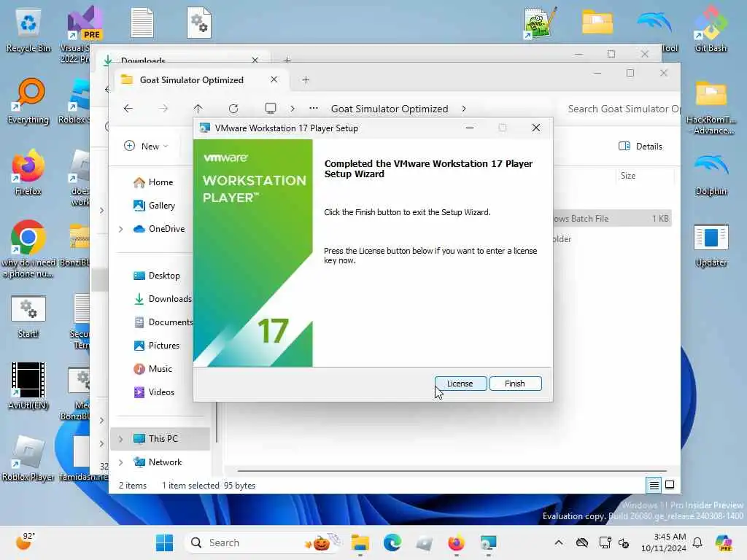Viewport: 747px width, 560px height.
Task: Open the Windows Start menu
Action: point(164,542)
